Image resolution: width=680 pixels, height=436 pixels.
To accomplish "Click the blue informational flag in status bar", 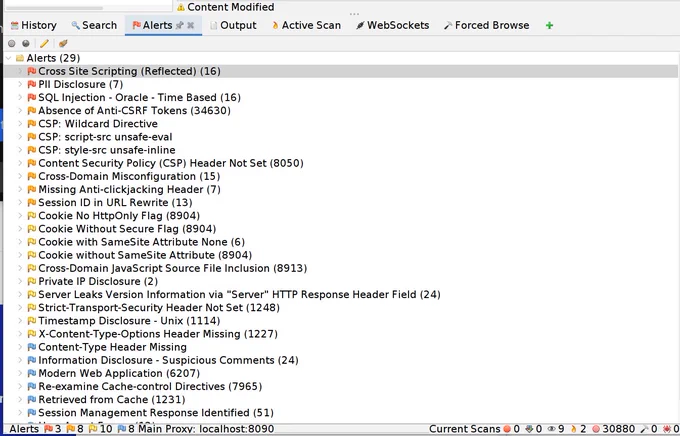I will (x=122, y=429).
